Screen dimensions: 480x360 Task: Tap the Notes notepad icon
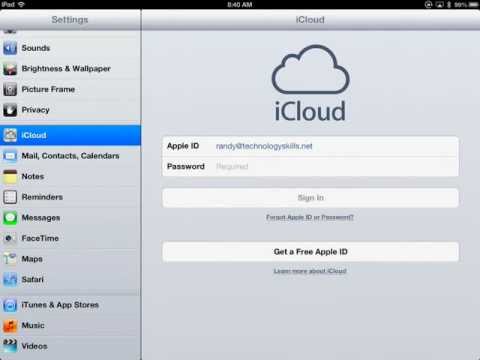click(x=10, y=177)
